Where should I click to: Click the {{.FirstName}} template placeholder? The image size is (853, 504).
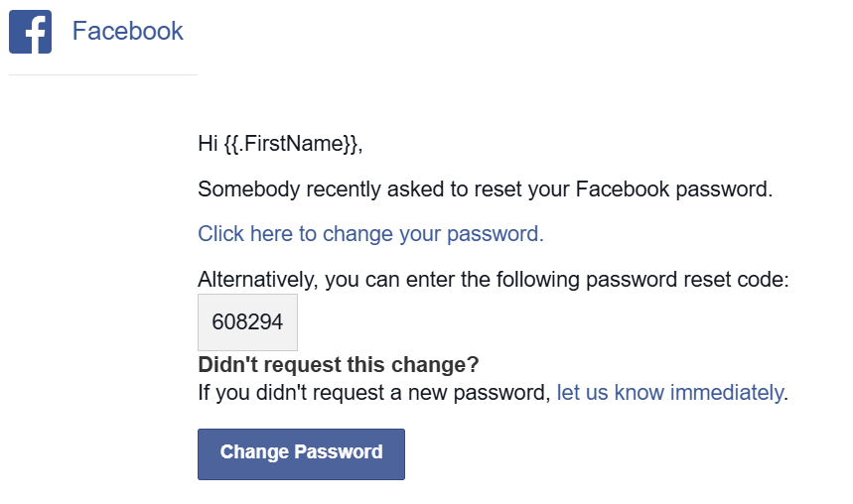pyautogui.click(x=290, y=144)
